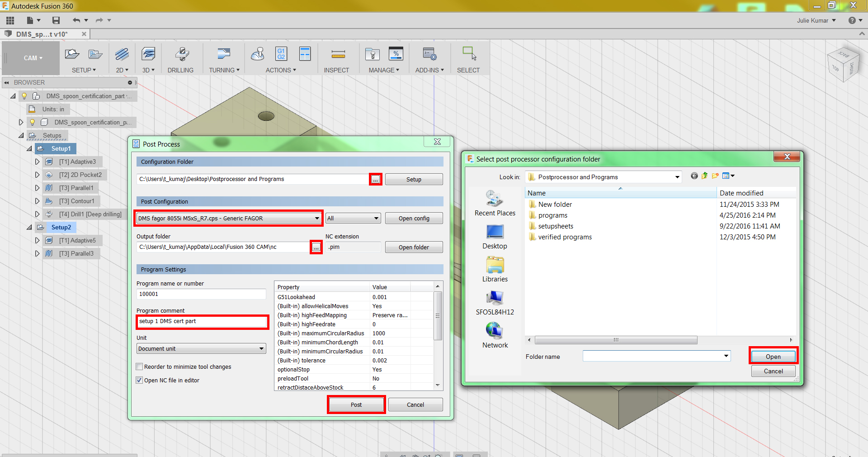Image resolution: width=868 pixels, height=457 pixels.
Task: Open the data panel grid icon
Action: click(10, 20)
